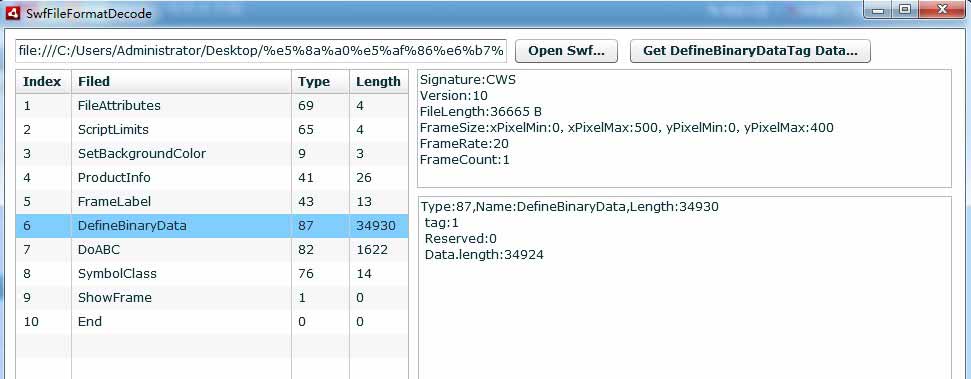Sort by the Index column header
The image size is (971, 379).
[43, 82]
